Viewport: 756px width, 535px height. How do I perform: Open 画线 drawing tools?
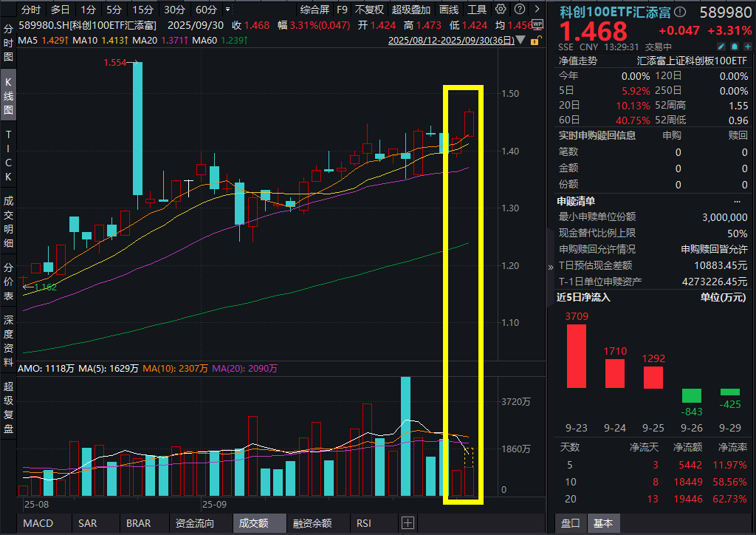tap(449, 10)
